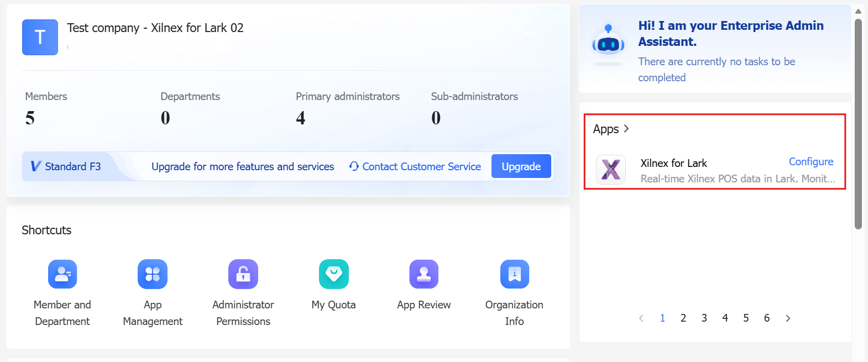This screenshot has width=868, height=362.
Task: Open the Administrator Permissions shortcut icon
Action: [243, 274]
